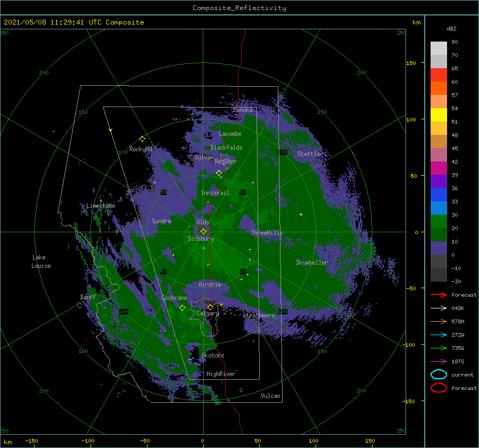
Task: Click the Ponoka city label
Action: pos(243,110)
